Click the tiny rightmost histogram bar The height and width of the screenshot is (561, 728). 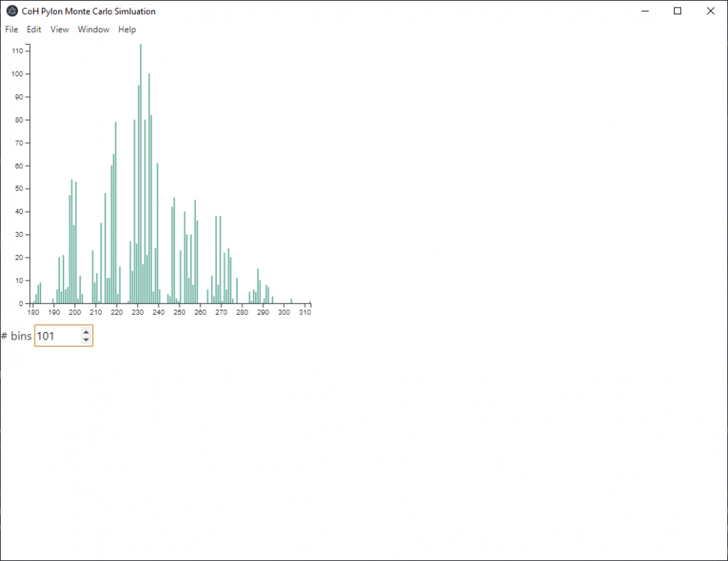pos(310,302)
